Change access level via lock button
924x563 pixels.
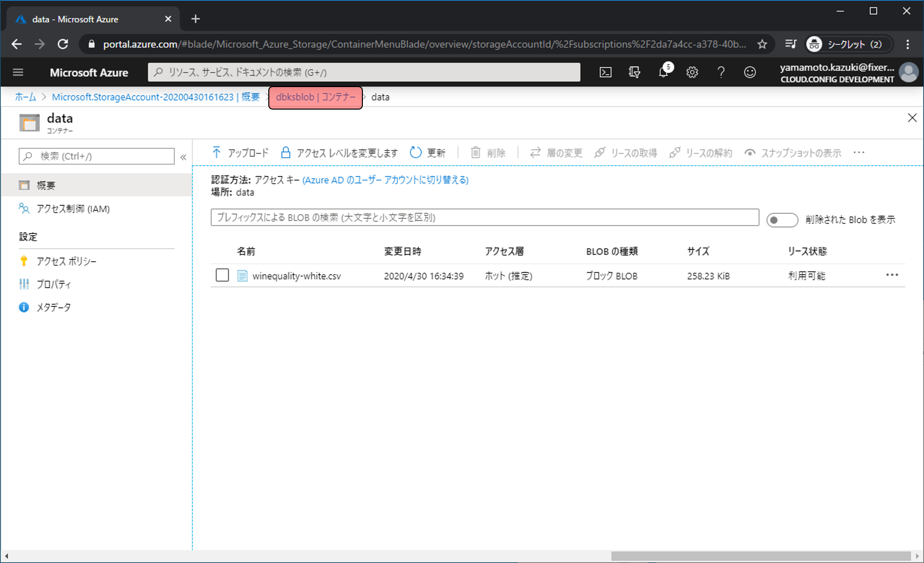click(339, 153)
